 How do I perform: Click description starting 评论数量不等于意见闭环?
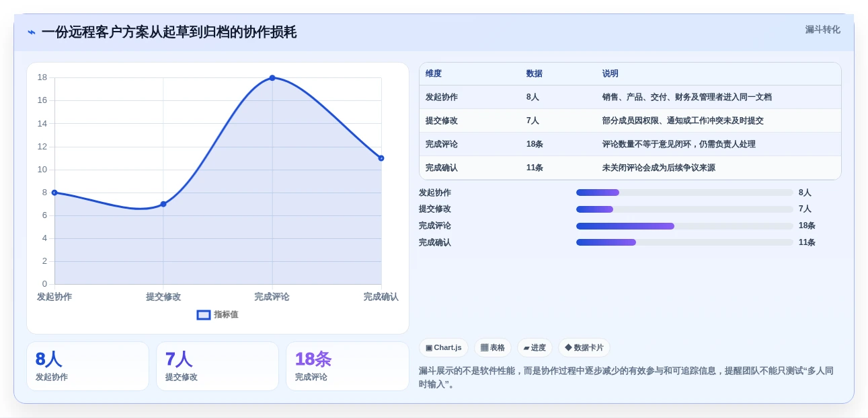[679, 145]
